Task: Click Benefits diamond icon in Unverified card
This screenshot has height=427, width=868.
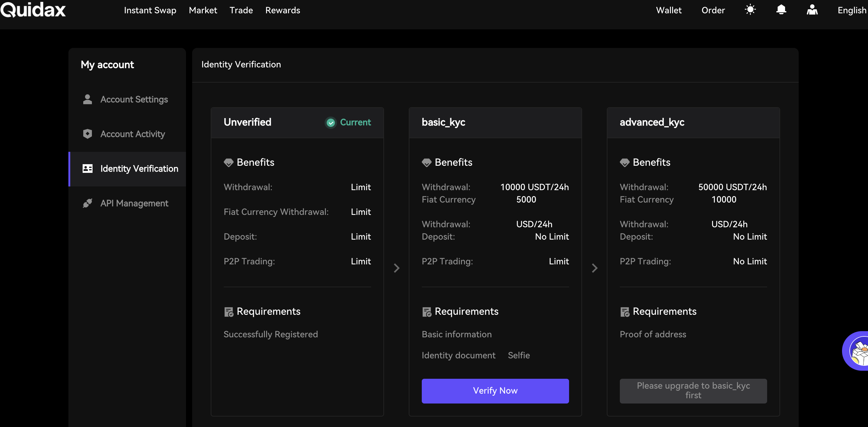Action: point(228,163)
